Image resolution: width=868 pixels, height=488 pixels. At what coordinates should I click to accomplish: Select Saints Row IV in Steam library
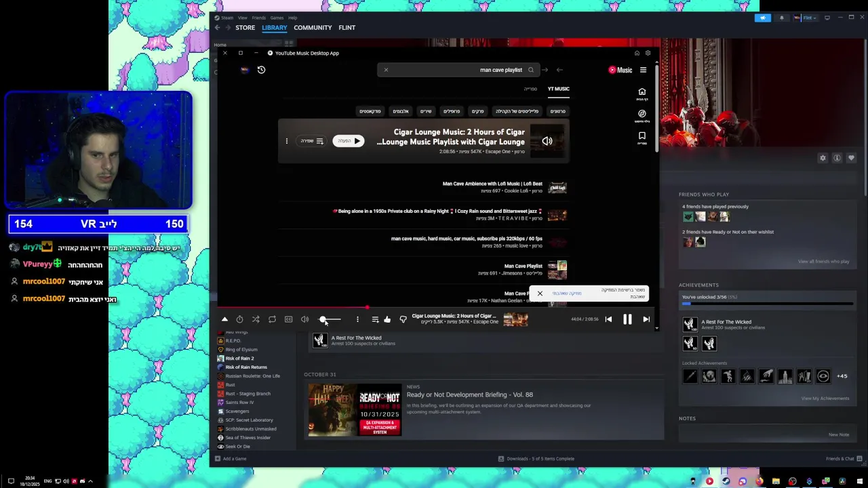239,403
